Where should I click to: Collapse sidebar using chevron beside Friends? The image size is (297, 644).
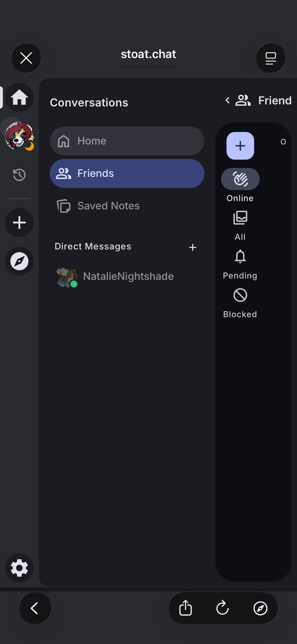pyautogui.click(x=227, y=100)
